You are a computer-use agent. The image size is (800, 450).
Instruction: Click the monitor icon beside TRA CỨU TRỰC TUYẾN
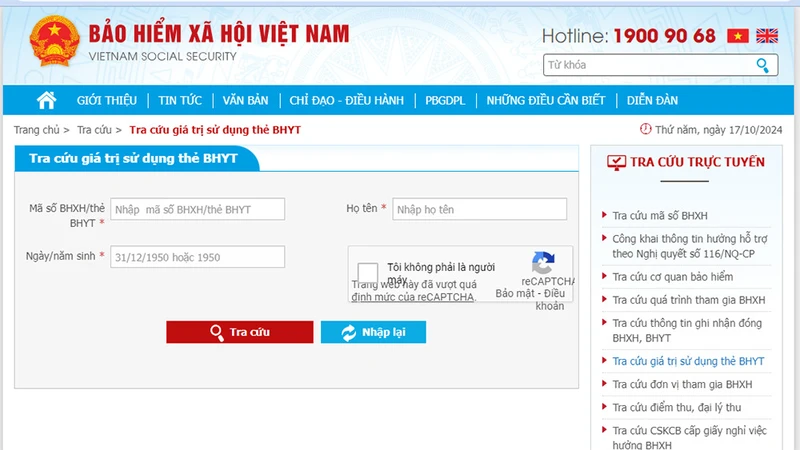pyautogui.click(x=616, y=163)
